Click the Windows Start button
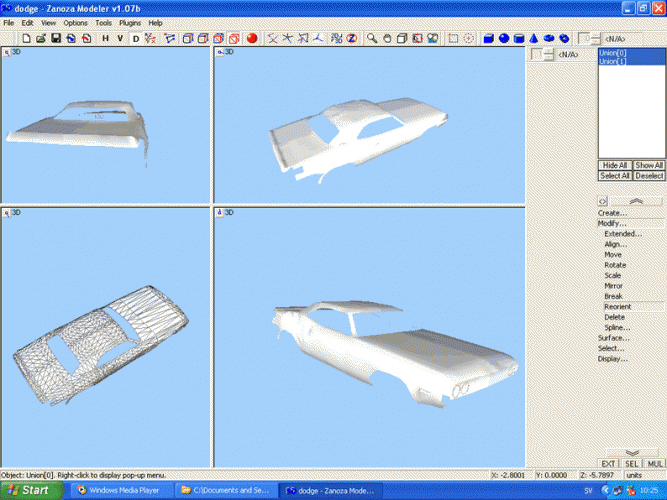Screen dimensions: 667x500 (28, 490)
